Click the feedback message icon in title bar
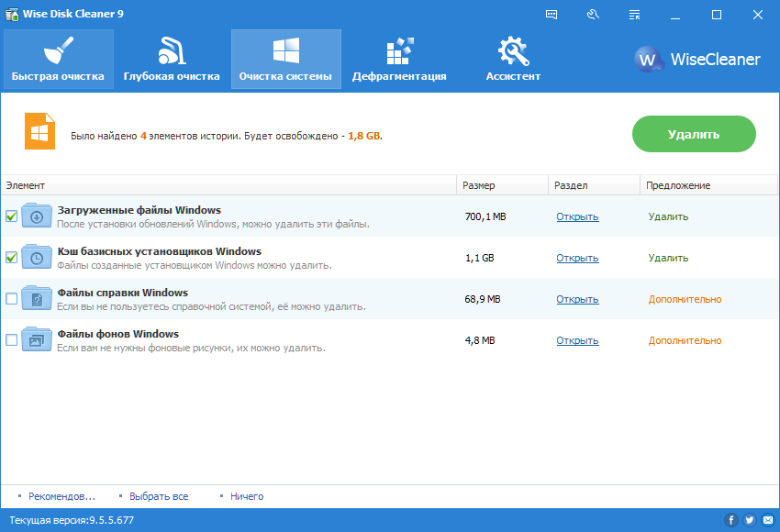780x532 pixels. 552,15
